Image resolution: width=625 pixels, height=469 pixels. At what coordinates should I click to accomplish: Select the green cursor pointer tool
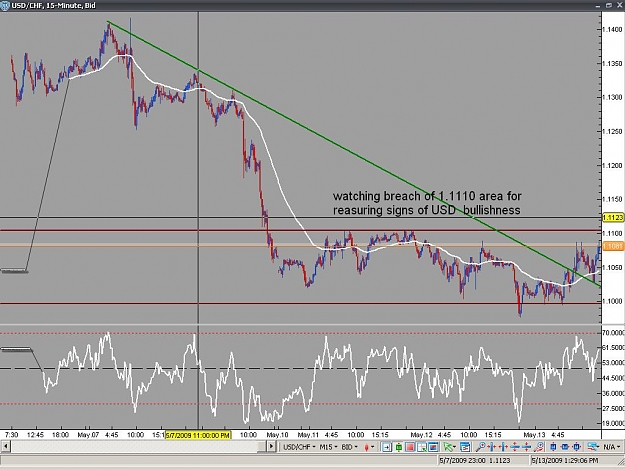click(448, 447)
